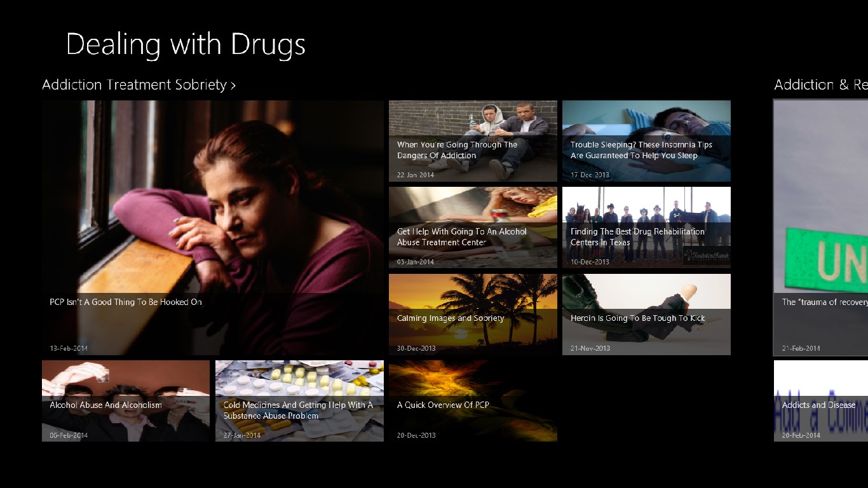868x488 pixels.
Task: Open the partially visible Addiction & Recovery section
Action: [820, 85]
